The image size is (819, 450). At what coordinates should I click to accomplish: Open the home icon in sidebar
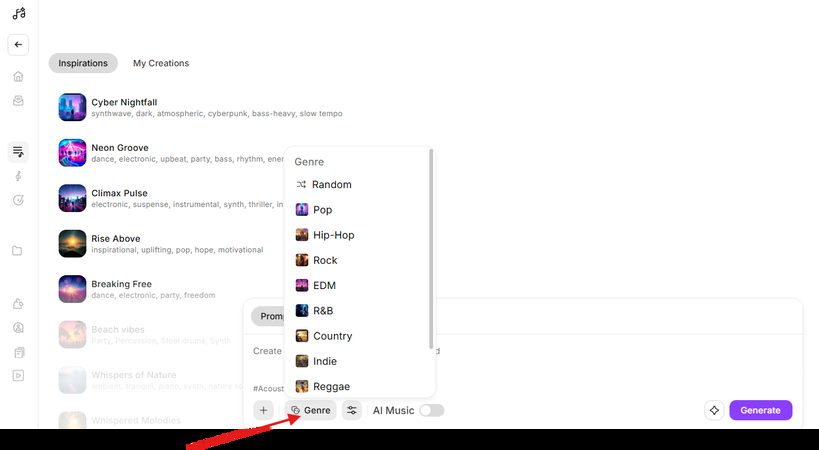pos(18,76)
